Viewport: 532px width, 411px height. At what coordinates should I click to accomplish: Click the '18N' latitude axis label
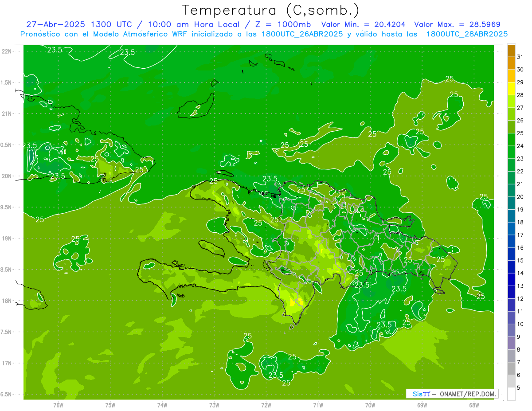pos(7,301)
